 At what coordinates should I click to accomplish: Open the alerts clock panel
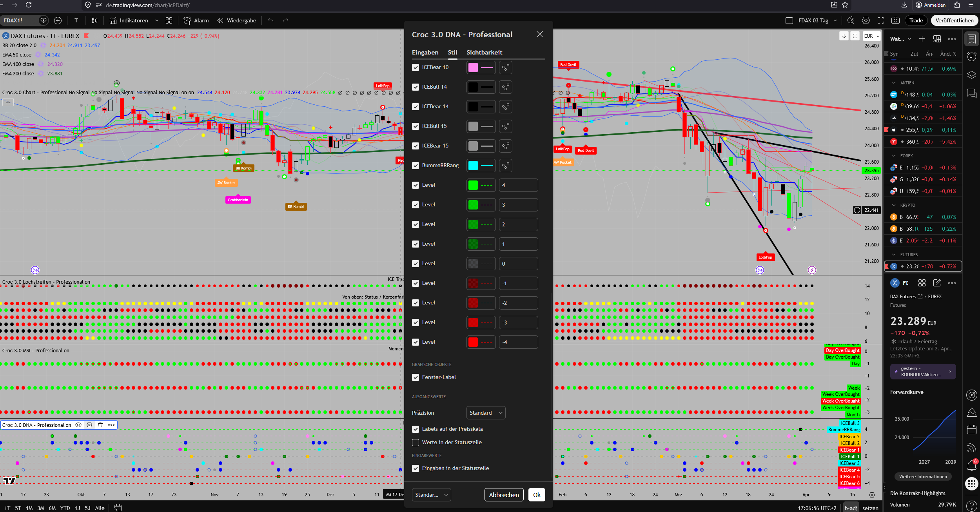[x=971, y=56]
